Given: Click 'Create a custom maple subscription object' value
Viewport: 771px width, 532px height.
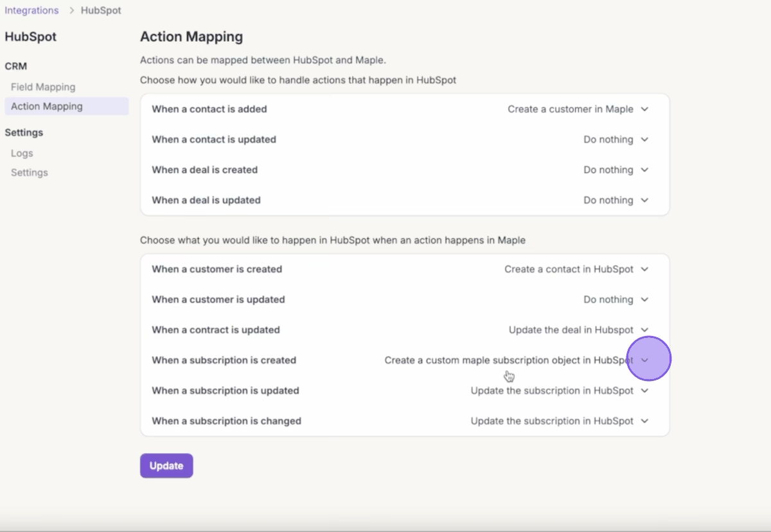Looking at the screenshot, I should tap(508, 360).
